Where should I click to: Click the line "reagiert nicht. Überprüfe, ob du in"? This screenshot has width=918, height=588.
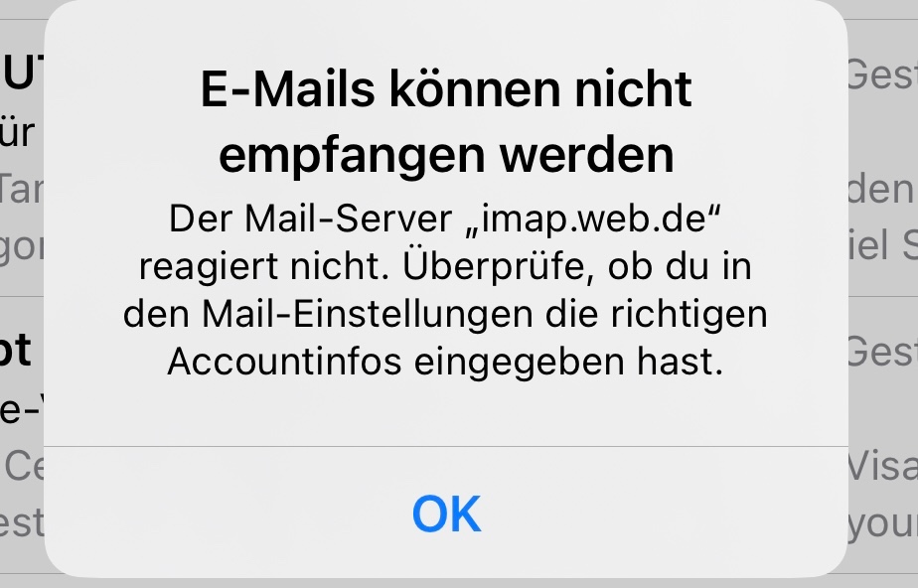445,267
